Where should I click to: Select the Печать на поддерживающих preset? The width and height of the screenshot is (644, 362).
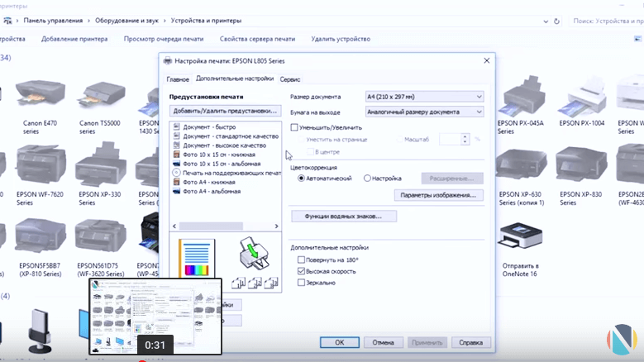click(227, 173)
